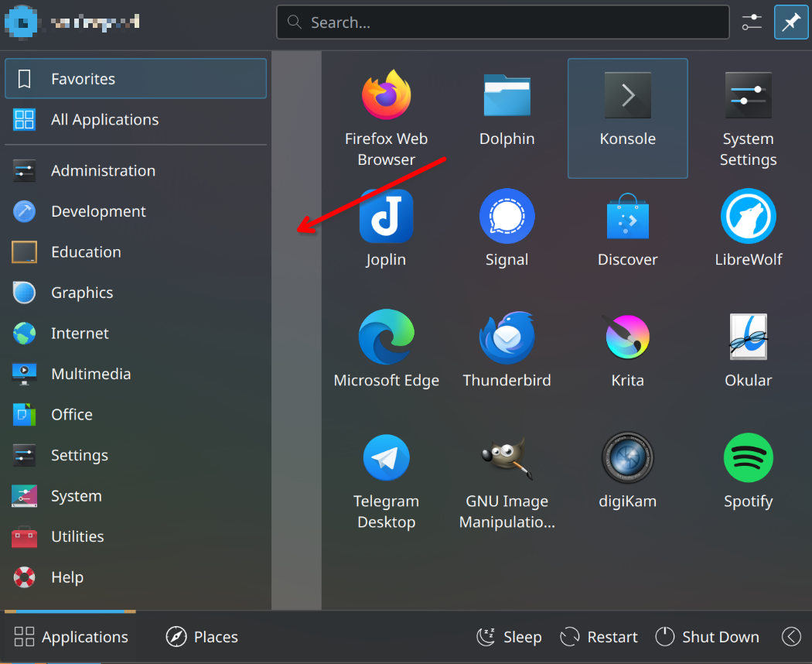Open the Development category

click(135, 211)
